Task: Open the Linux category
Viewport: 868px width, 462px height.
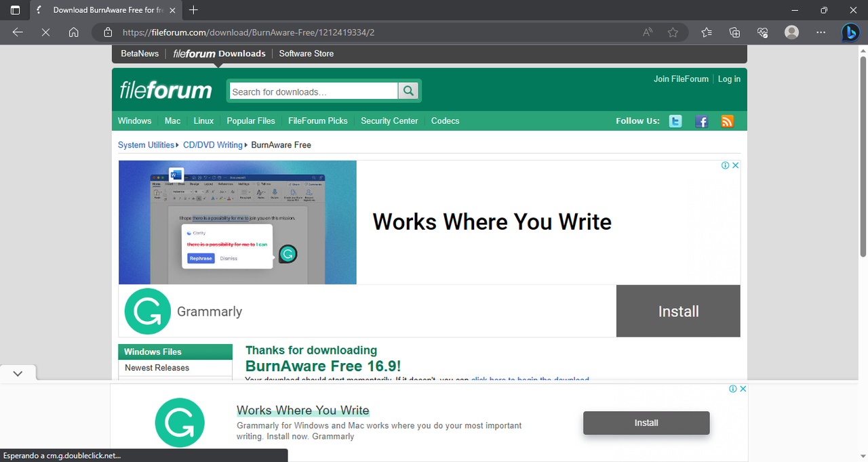Action: tap(203, 121)
